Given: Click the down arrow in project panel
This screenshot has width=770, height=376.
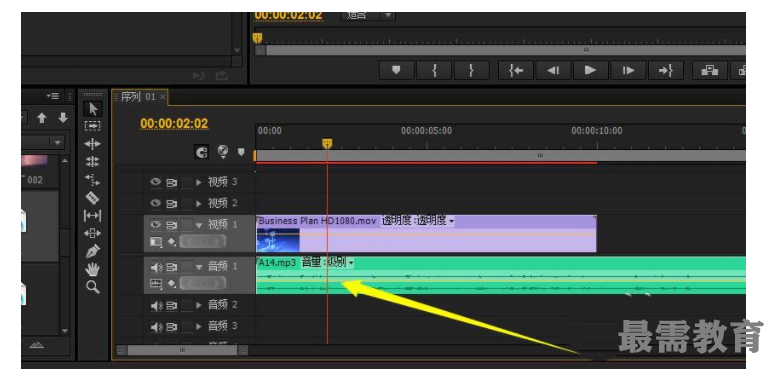Looking at the screenshot, I should pos(63,118).
